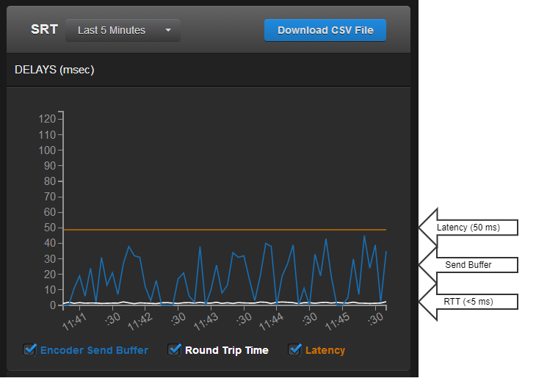Click the Send Buffer arrow callout
This screenshot has width=536, height=392.
[x=468, y=264]
